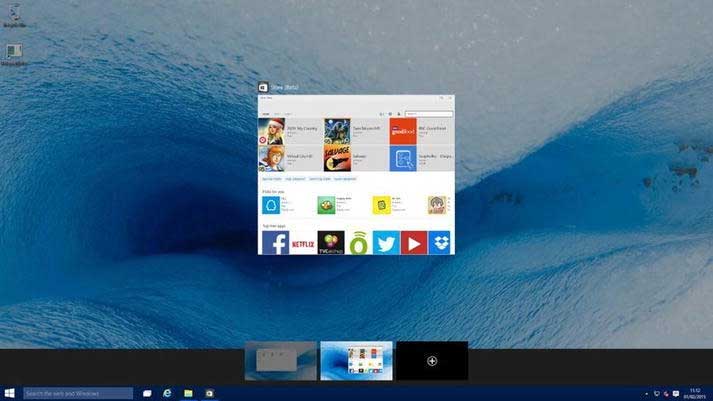Open the Salvage game tile
The height and width of the screenshot is (401, 713).
point(339,159)
